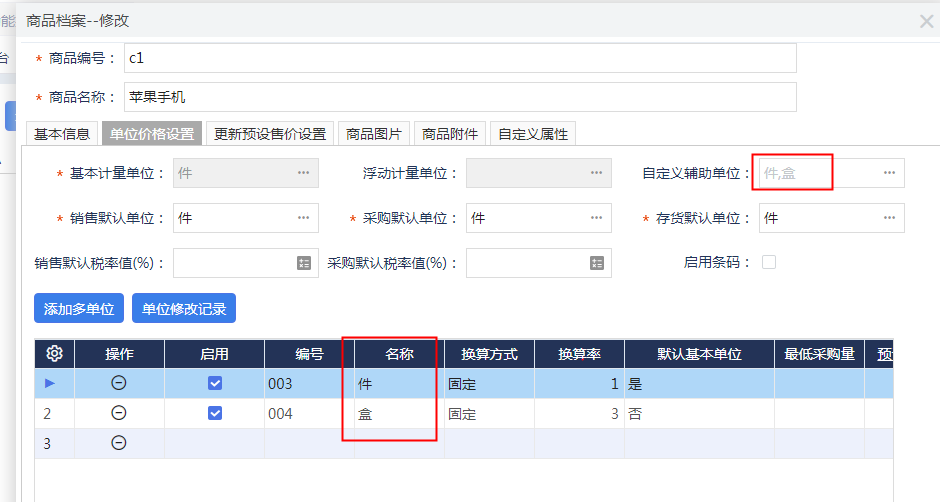Click the ellipsis in floating unit field
This screenshot has width=940, height=502.
click(x=597, y=173)
